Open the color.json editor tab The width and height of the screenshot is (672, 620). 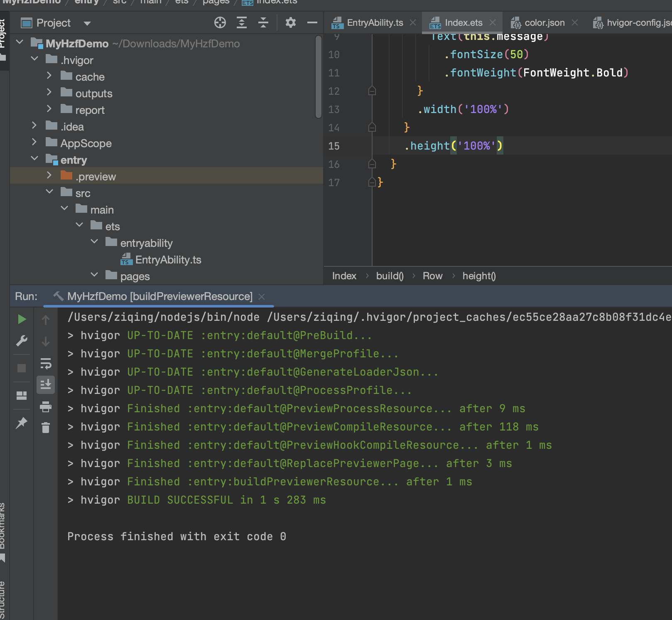click(x=544, y=23)
